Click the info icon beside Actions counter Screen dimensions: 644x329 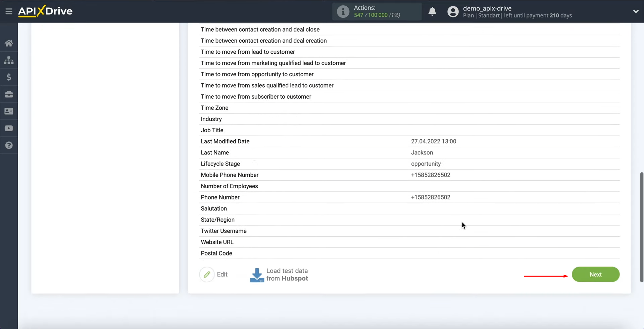[x=343, y=11]
